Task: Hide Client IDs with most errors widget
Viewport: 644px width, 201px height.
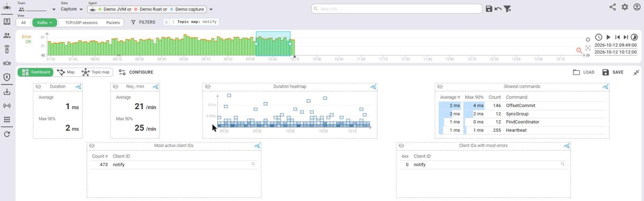Action: (401, 146)
